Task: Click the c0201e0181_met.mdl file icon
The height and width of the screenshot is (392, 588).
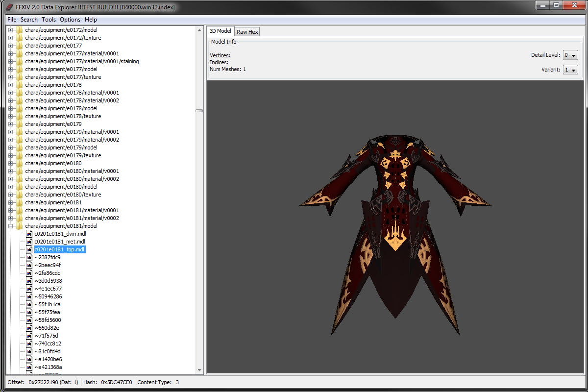Action: pos(29,242)
